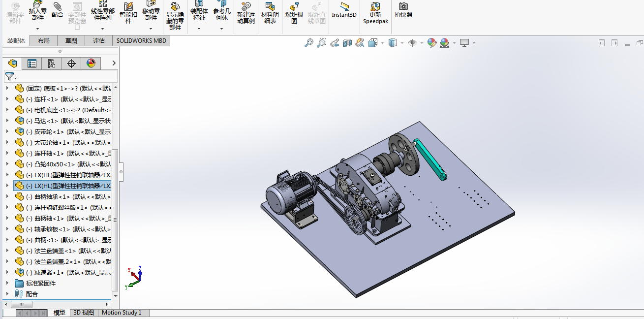Click the feature tree vertical scrollbar
This screenshot has width=644, height=319.
pyautogui.click(x=115, y=220)
